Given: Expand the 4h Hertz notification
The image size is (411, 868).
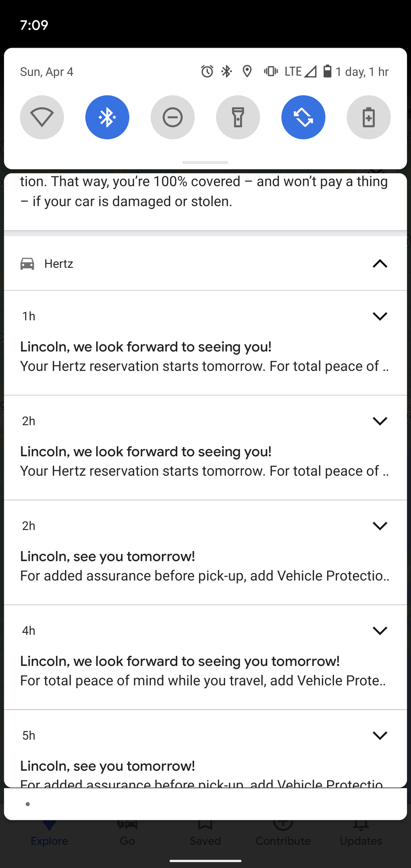Looking at the screenshot, I should tap(380, 630).
